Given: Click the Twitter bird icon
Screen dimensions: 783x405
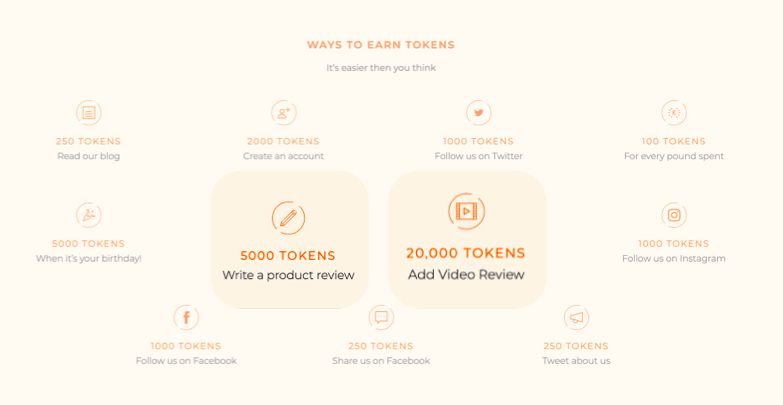Looking at the screenshot, I should click(479, 113).
